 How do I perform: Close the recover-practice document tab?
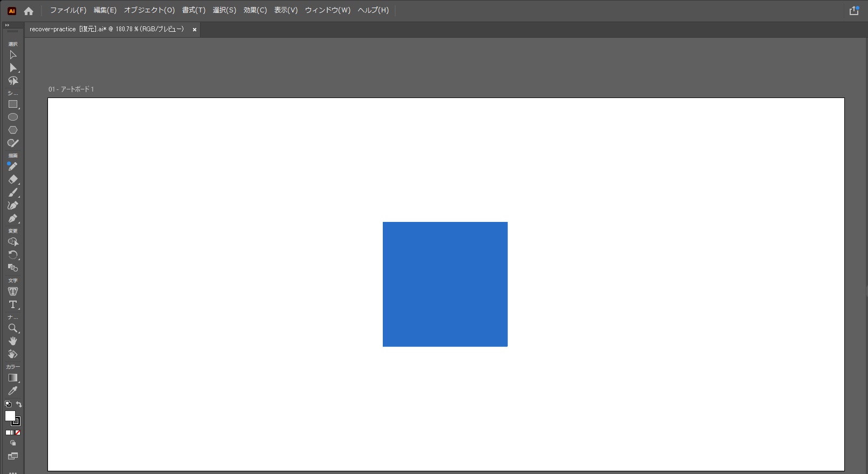(x=195, y=30)
